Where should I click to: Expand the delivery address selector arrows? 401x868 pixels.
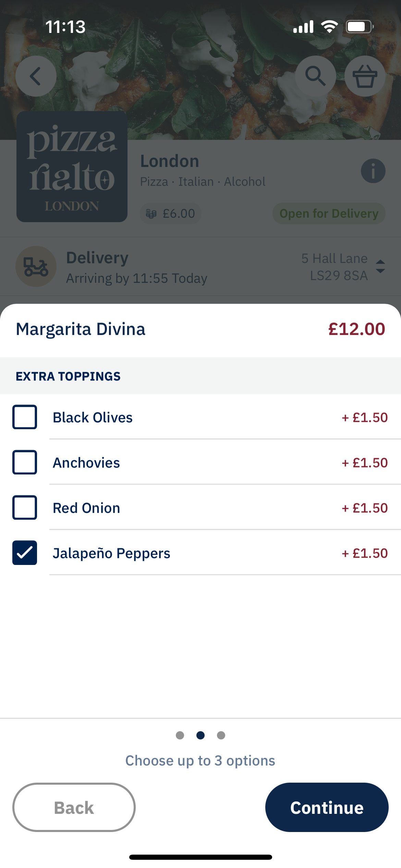pos(380,267)
